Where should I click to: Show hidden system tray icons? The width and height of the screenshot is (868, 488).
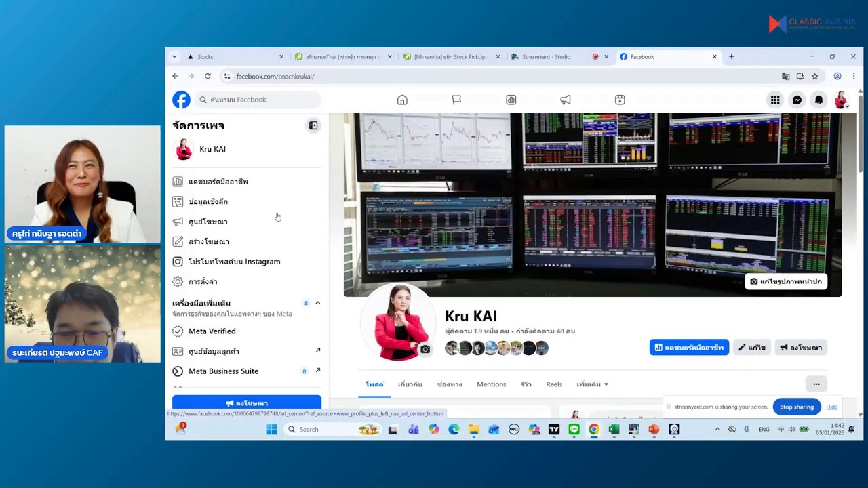click(x=717, y=429)
